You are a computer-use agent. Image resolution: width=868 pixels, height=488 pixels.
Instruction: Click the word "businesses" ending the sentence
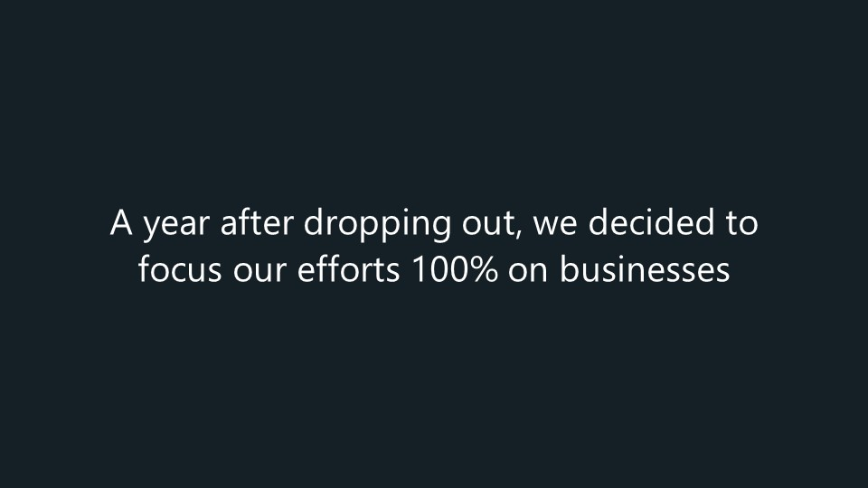coord(645,269)
